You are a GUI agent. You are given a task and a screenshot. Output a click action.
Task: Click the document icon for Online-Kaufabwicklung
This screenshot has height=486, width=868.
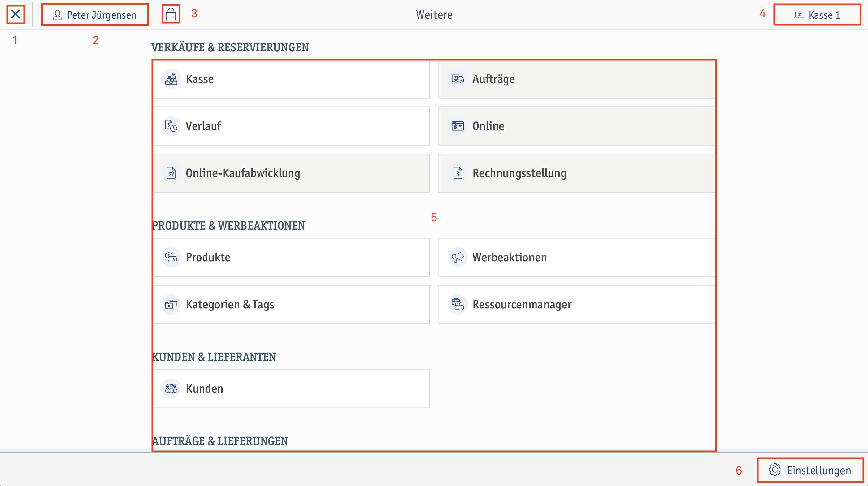tap(171, 173)
